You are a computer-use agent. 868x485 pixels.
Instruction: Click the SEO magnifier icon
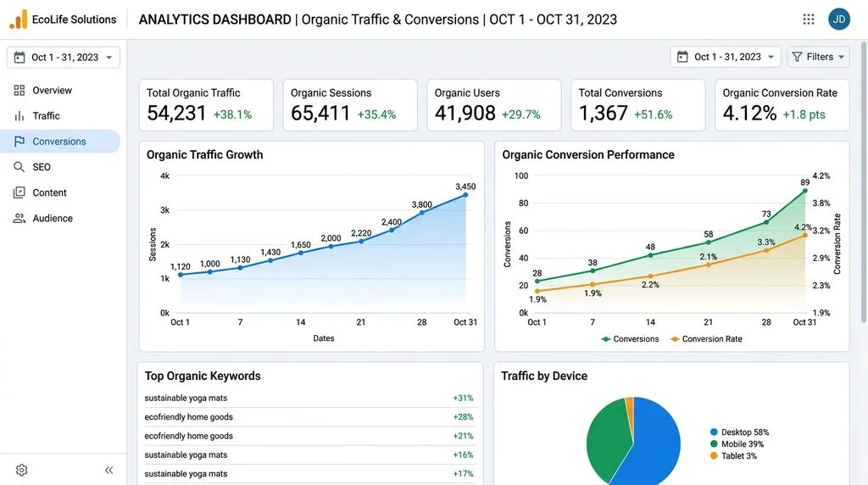coord(19,167)
